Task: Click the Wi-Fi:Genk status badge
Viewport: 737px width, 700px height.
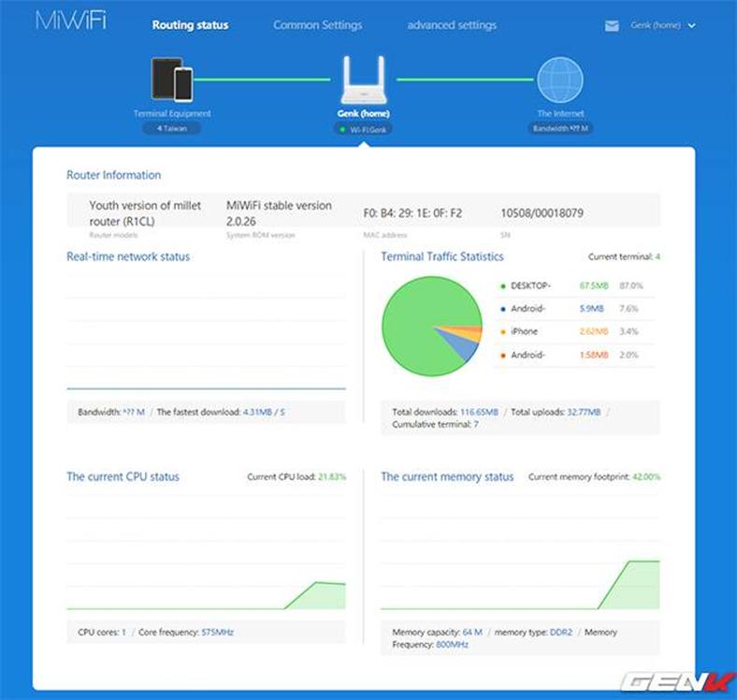Action: 363,129
